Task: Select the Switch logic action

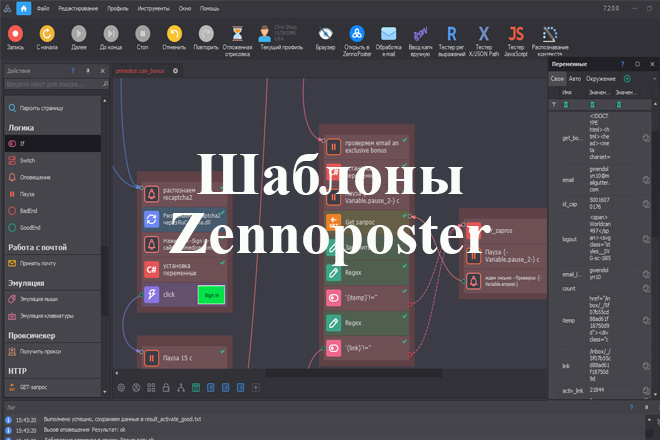Action: click(x=53, y=160)
